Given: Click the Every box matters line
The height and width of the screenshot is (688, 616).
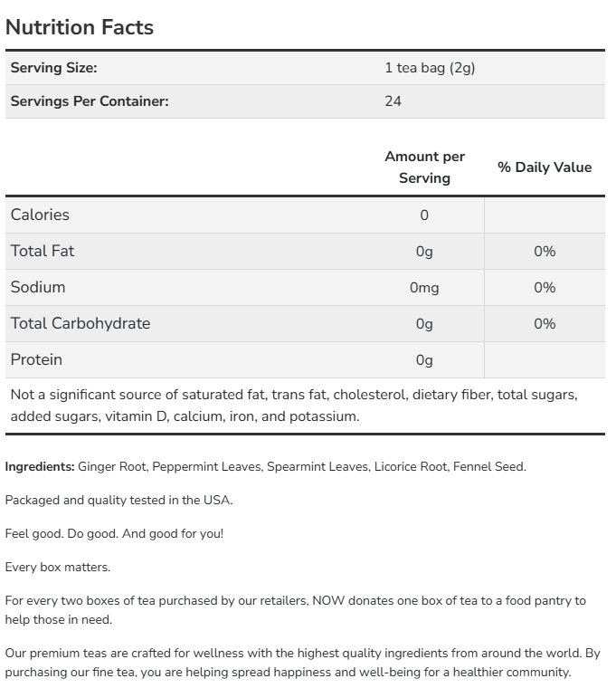Looking at the screenshot, I should (57, 567).
